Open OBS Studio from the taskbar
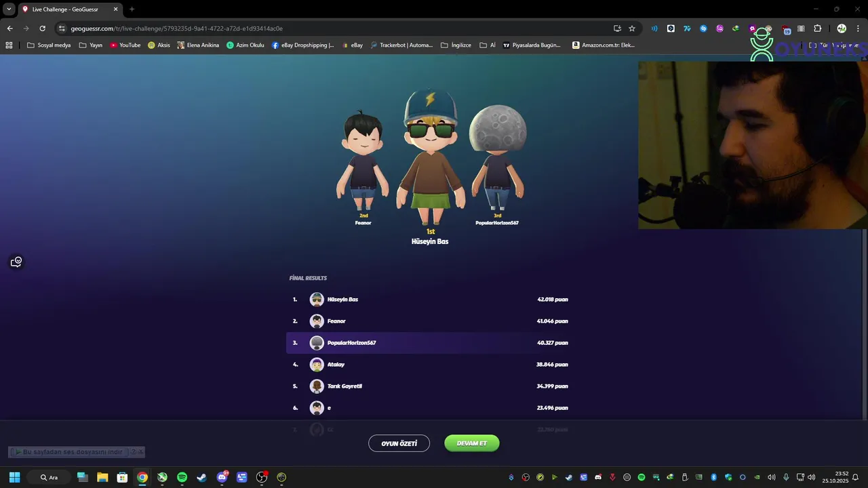The width and height of the screenshot is (868, 488). click(x=262, y=477)
